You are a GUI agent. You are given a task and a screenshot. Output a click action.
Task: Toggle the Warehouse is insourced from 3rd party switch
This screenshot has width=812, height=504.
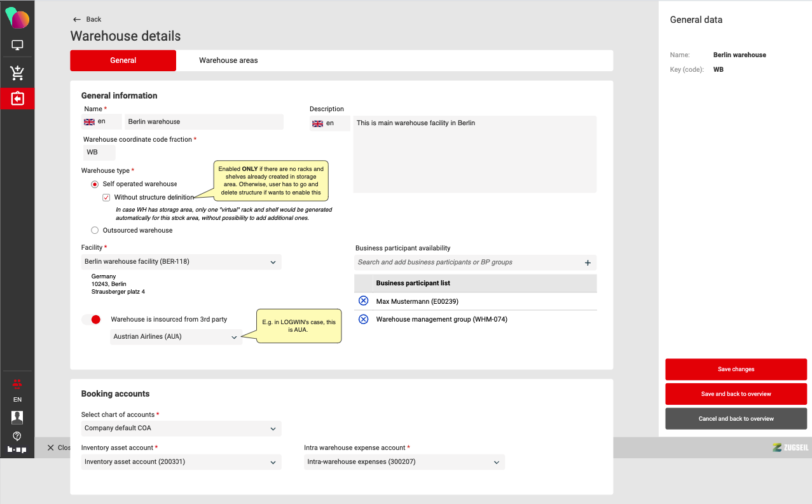coord(92,319)
